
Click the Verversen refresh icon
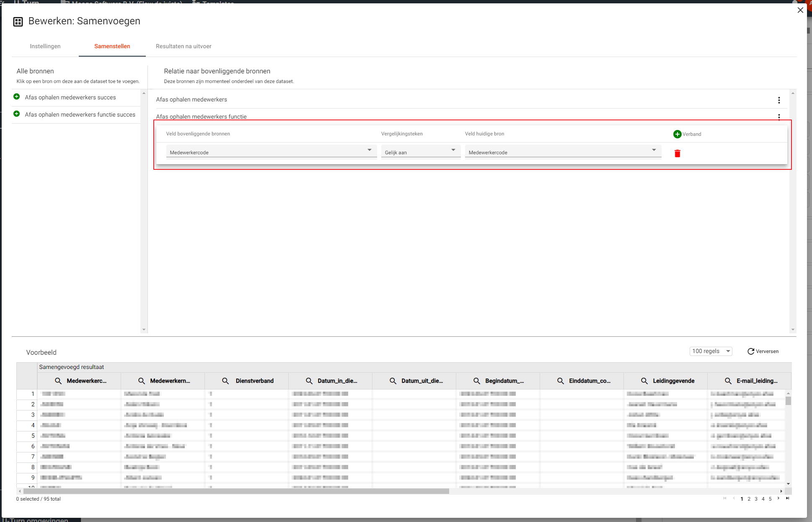click(751, 351)
